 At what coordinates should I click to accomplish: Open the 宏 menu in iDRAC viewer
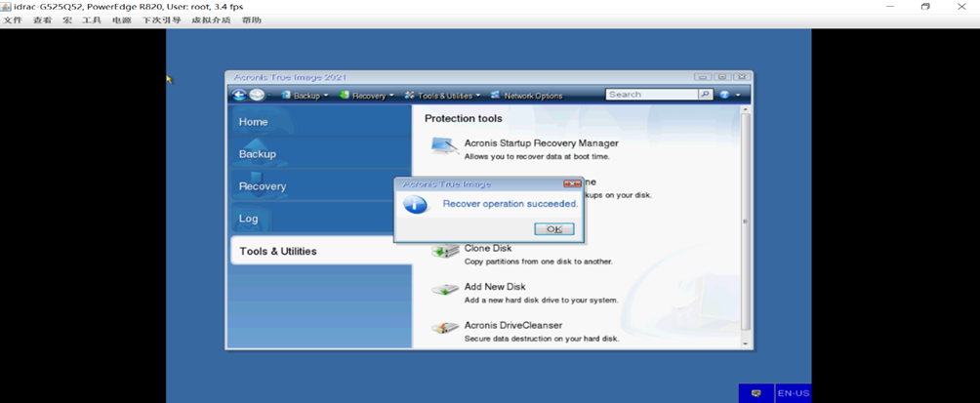(67, 20)
